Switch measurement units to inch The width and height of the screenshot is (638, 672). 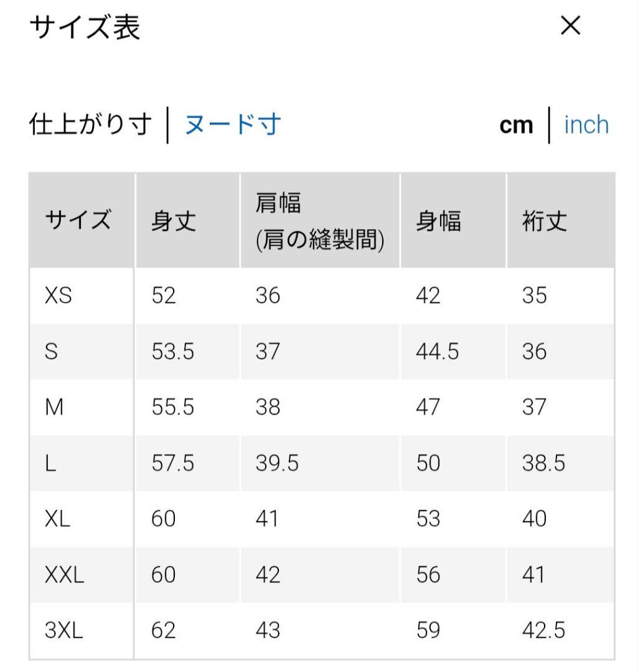[586, 124]
